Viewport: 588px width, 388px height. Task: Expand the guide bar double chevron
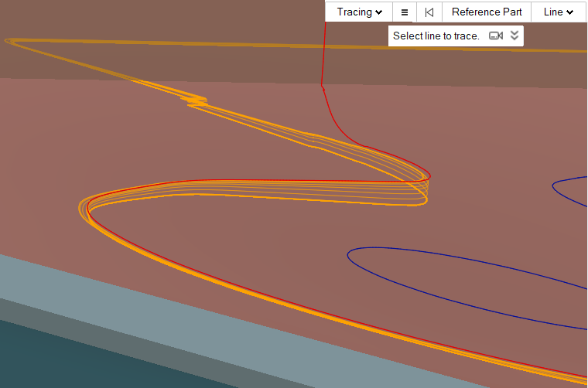click(x=514, y=36)
